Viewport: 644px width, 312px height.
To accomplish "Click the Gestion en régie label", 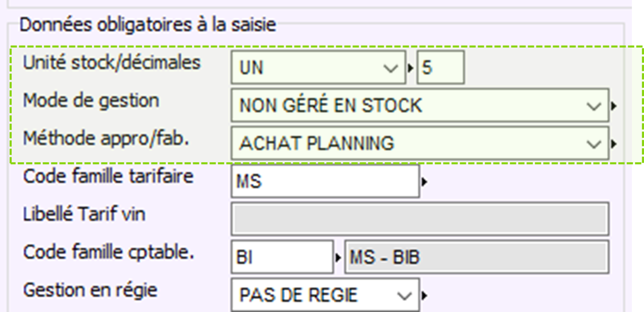I will tap(90, 290).
